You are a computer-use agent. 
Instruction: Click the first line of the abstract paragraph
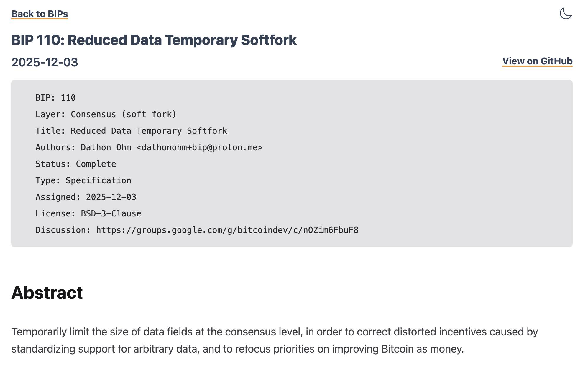pyautogui.click(x=275, y=332)
